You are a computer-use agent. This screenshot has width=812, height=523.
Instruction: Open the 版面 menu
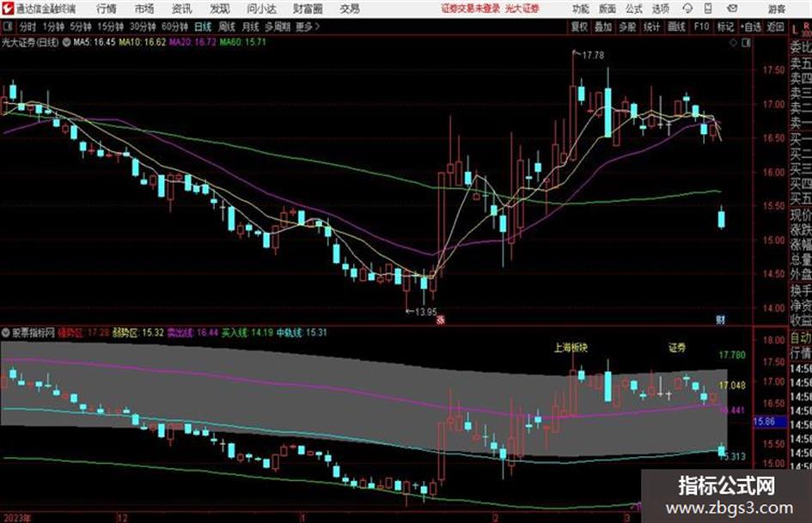[607, 9]
